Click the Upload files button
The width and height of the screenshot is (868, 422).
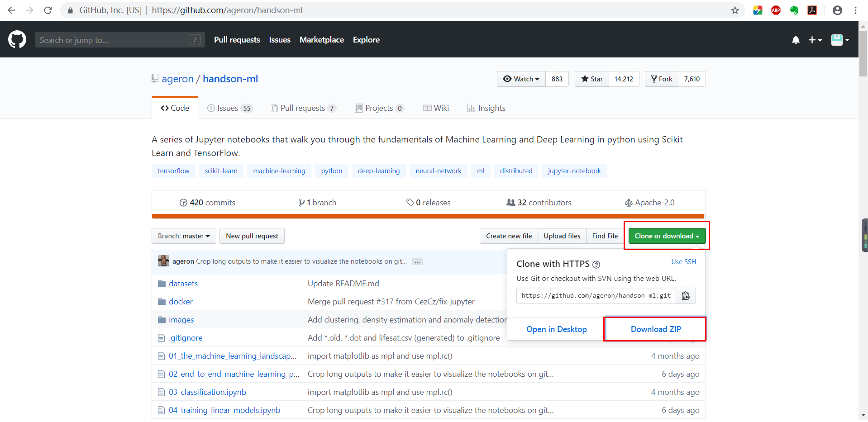(x=562, y=236)
